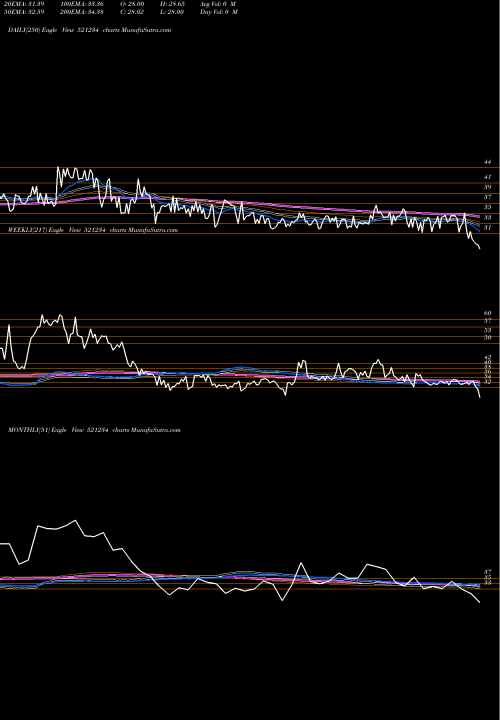Click the MONTHLY(51) chart title
Image resolution: width=500 pixels, height=720 pixels.
pos(94,430)
